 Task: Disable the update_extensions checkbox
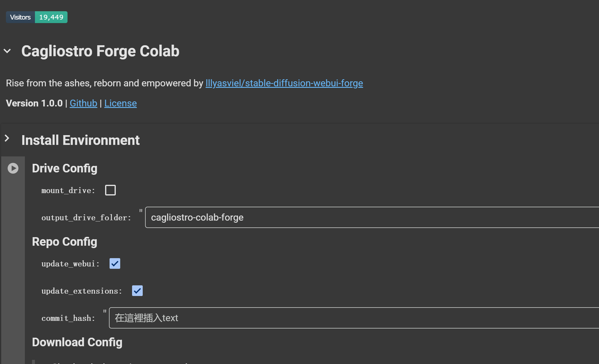pos(137,291)
